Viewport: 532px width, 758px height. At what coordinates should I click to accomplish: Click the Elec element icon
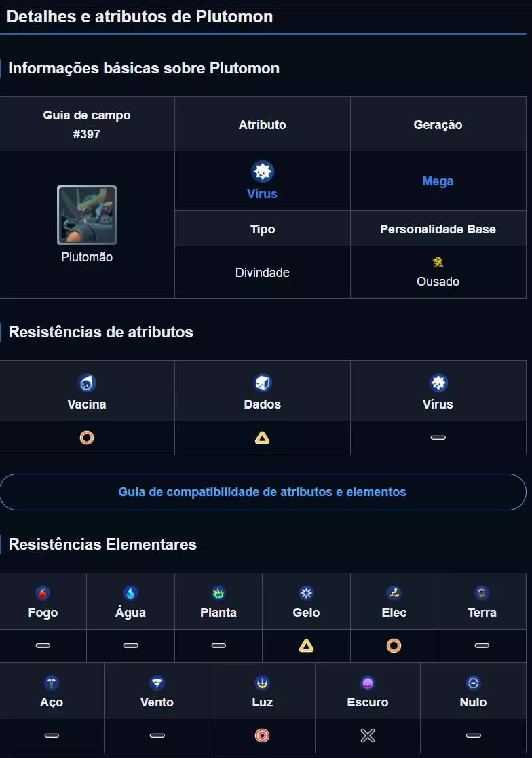point(394,593)
